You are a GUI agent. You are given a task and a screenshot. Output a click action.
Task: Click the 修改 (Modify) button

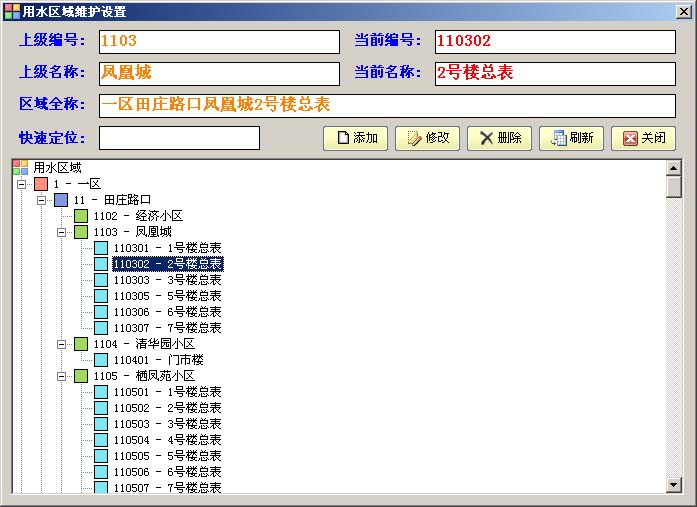click(x=427, y=138)
